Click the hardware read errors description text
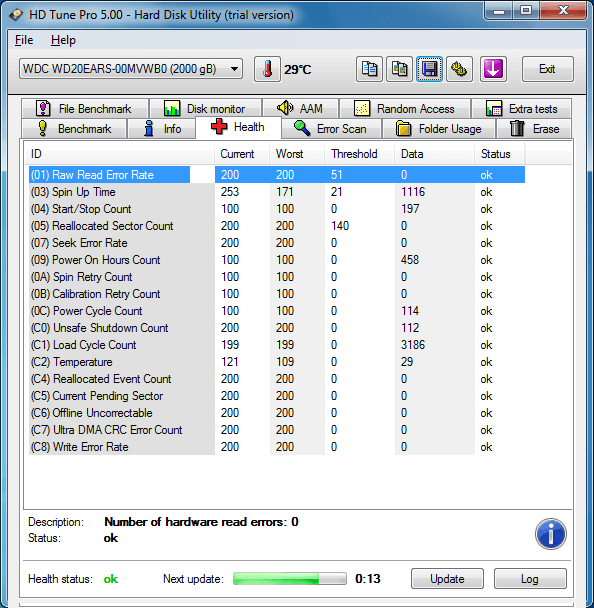The image size is (594, 608). [x=201, y=522]
